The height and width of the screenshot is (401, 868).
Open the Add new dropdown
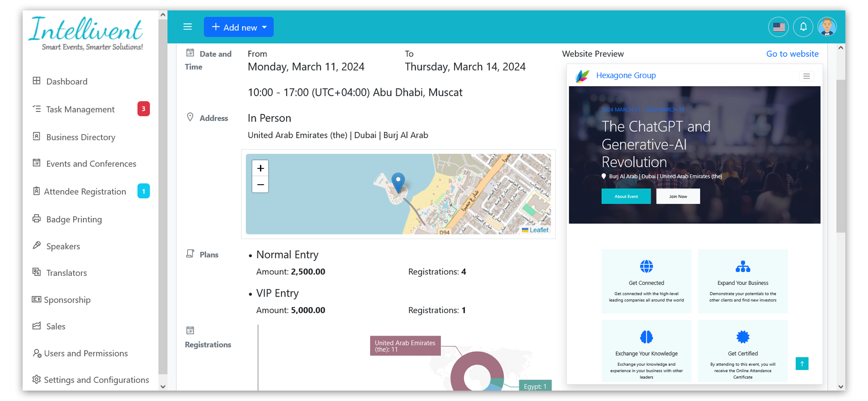click(x=239, y=27)
